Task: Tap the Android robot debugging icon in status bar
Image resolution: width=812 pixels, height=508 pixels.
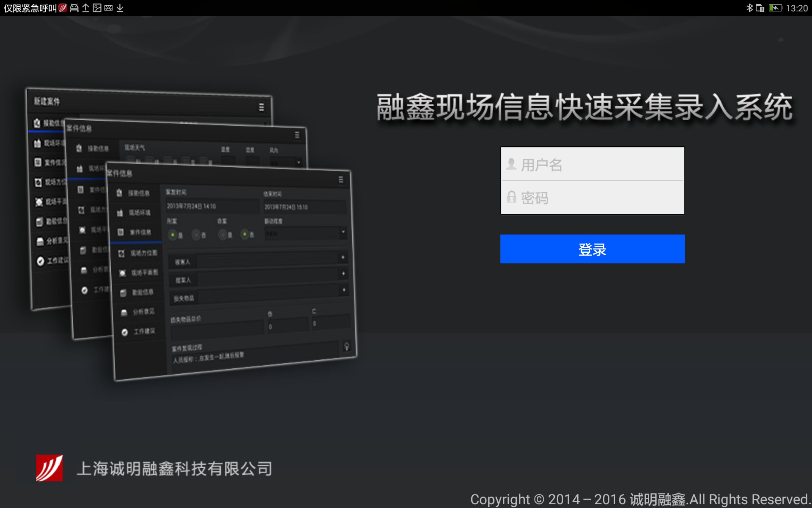Action: (x=74, y=8)
